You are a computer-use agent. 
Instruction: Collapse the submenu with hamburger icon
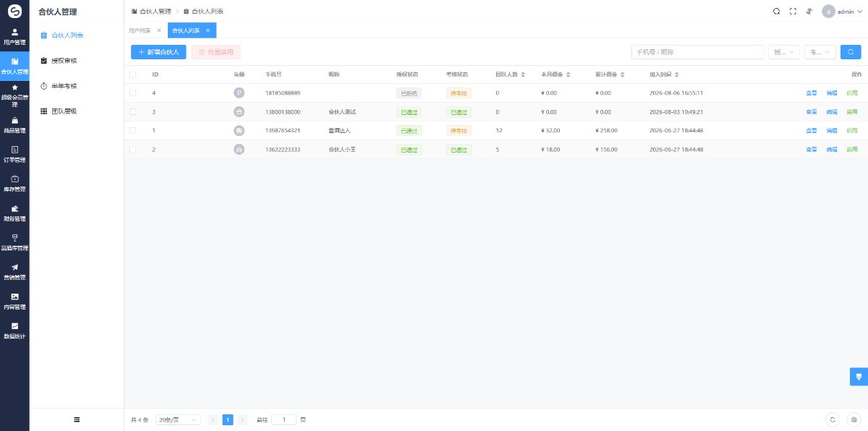click(77, 419)
